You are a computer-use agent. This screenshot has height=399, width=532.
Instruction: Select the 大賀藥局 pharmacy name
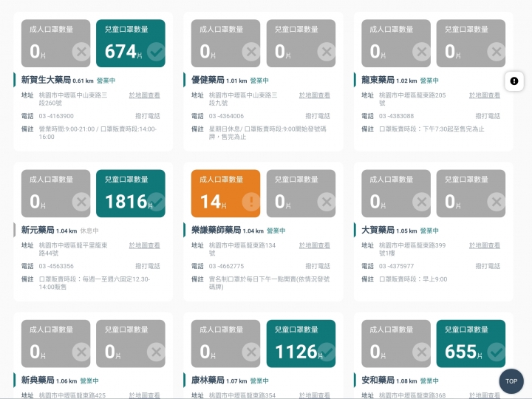point(378,231)
